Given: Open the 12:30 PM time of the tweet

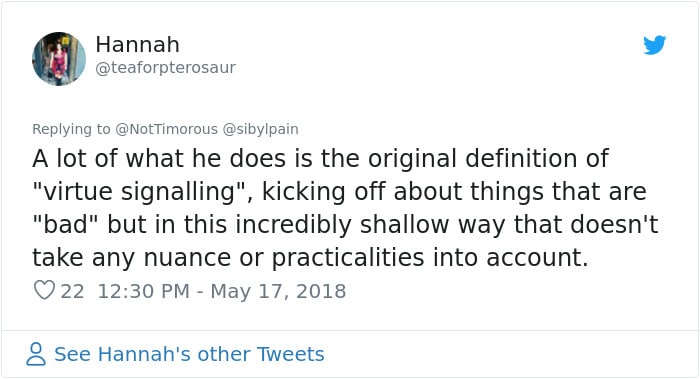Looking at the screenshot, I should tap(144, 292).
